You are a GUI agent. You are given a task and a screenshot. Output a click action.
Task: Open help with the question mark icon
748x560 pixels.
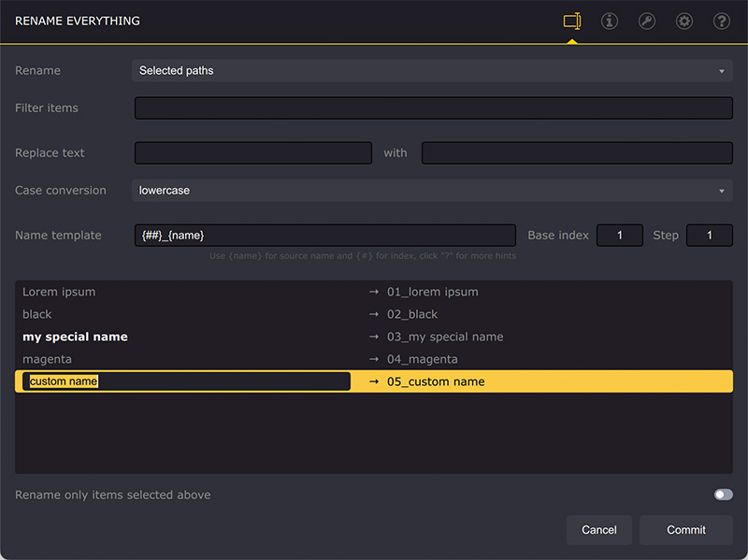[x=721, y=20]
